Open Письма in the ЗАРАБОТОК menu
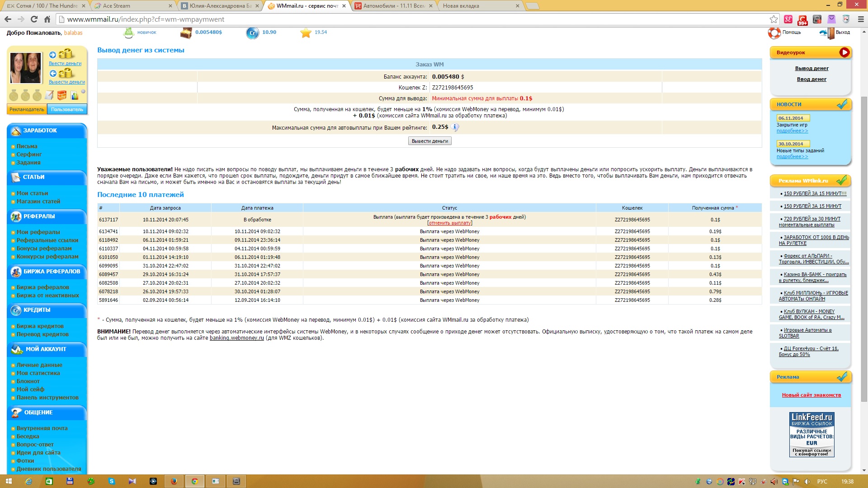The height and width of the screenshot is (488, 868). tap(27, 146)
